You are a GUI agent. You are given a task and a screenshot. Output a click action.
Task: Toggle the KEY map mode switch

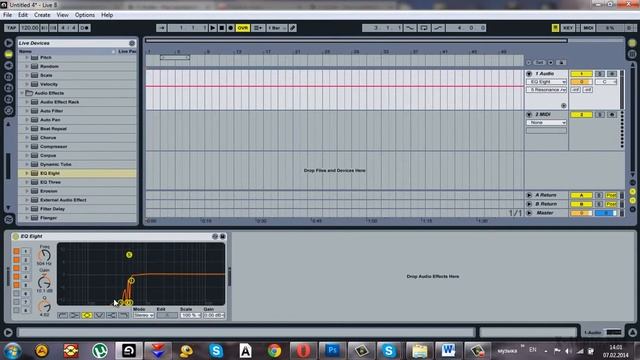coord(568,28)
